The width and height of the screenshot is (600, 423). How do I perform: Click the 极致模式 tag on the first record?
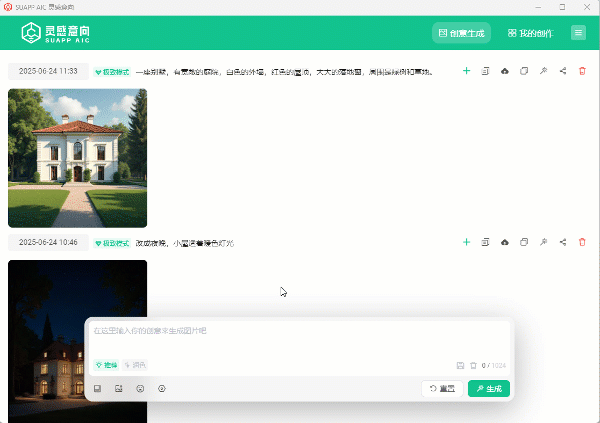coord(112,72)
